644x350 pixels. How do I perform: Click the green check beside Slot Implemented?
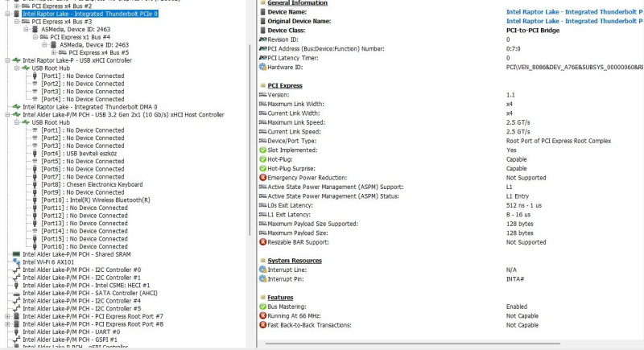263,150
